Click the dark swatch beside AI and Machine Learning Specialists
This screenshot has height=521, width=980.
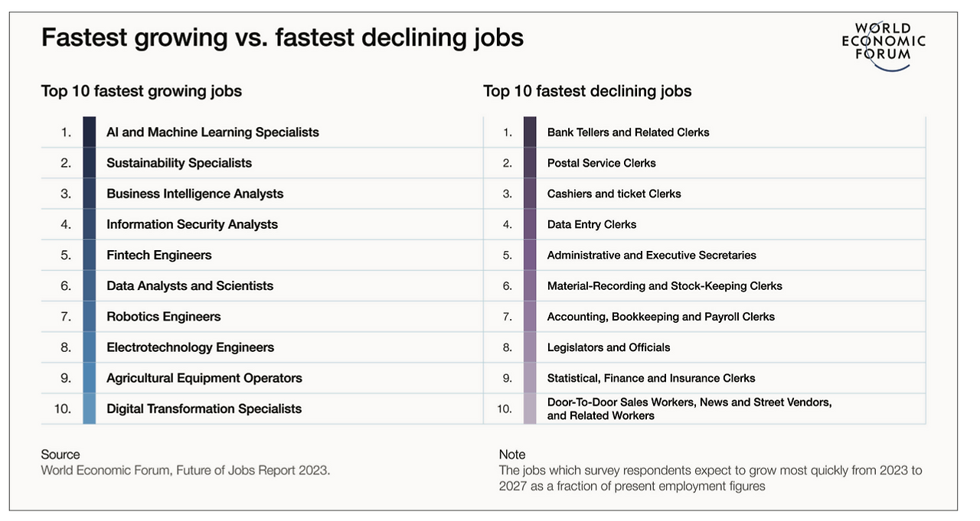[x=90, y=132]
